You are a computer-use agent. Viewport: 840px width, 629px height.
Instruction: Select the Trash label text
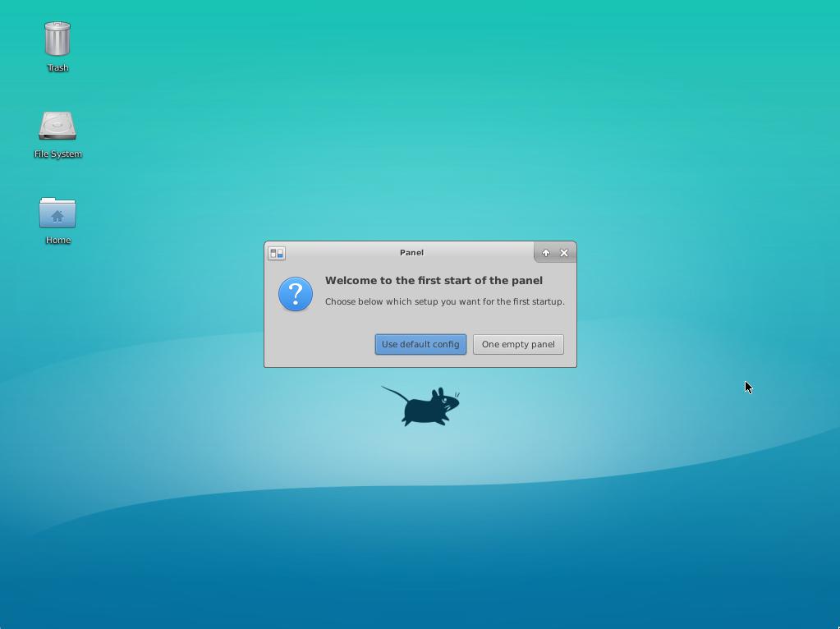(57, 67)
